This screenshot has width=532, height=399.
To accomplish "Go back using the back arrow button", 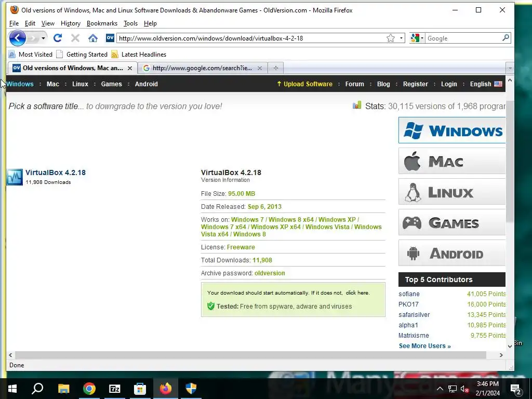I will click(17, 38).
